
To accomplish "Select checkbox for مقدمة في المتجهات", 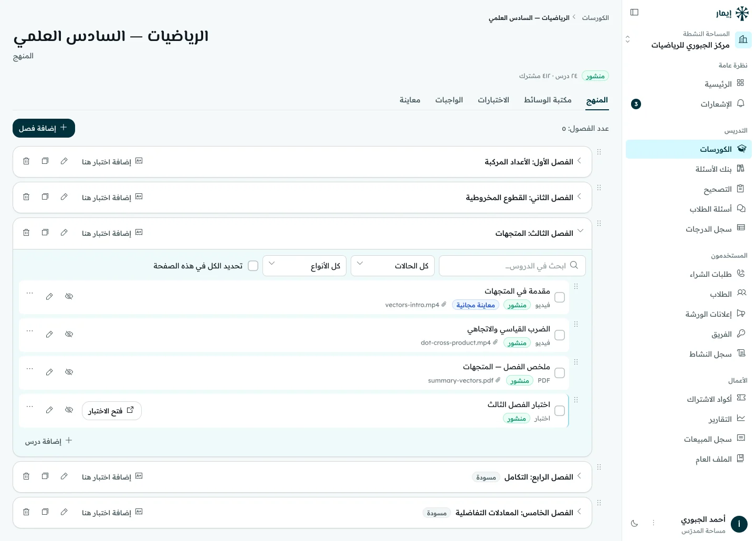I will [560, 297].
